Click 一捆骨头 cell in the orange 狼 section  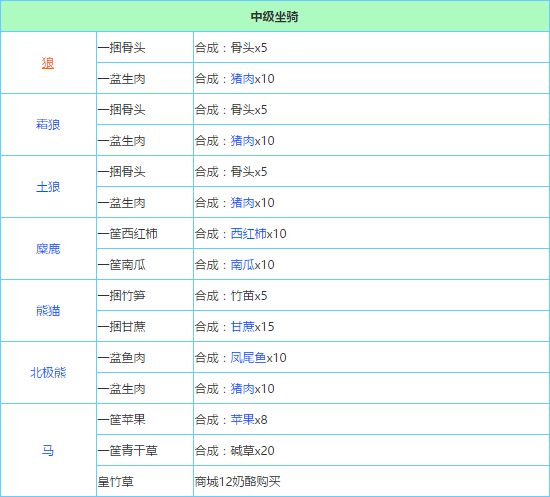click(x=145, y=47)
